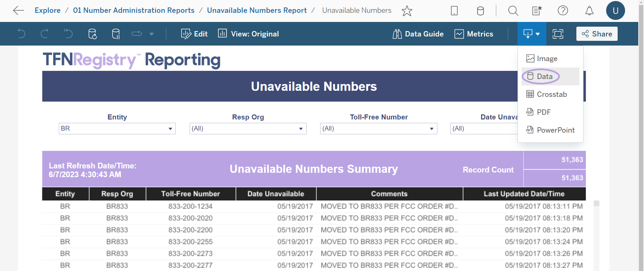
Task: Click the Revert icon in toolbar
Action: tap(68, 34)
